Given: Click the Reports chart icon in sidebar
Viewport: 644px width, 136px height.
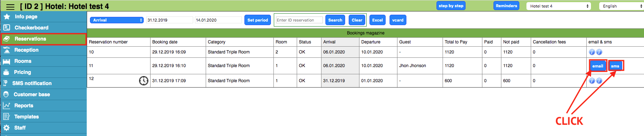Looking at the screenshot, I should click(x=6, y=105).
